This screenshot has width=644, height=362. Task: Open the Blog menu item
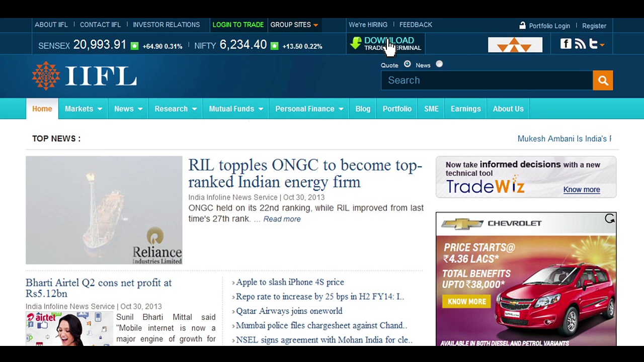click(363, 109)
